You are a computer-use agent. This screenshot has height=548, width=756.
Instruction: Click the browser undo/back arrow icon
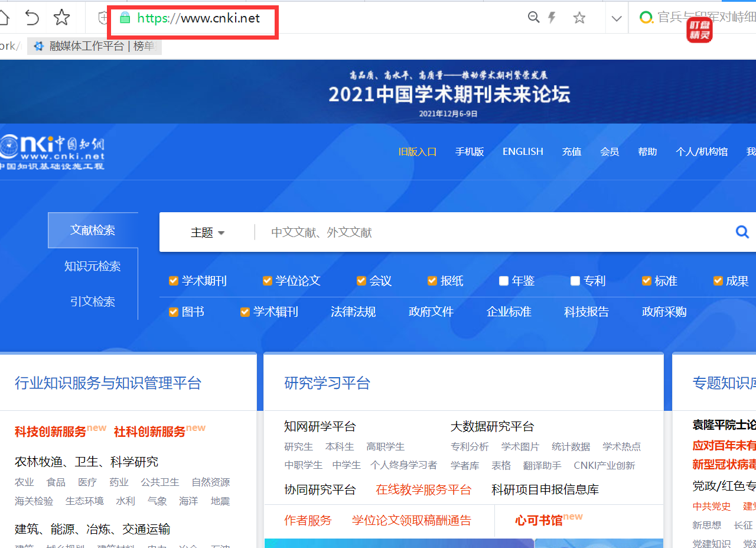click(x=32, y=18)
